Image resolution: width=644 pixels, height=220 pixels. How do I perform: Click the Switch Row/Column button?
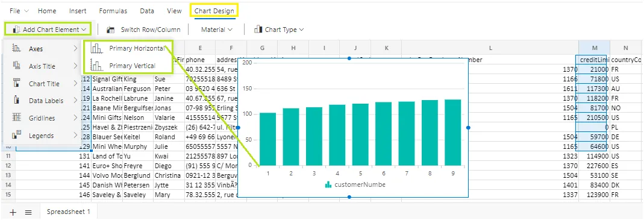(143, 30)
